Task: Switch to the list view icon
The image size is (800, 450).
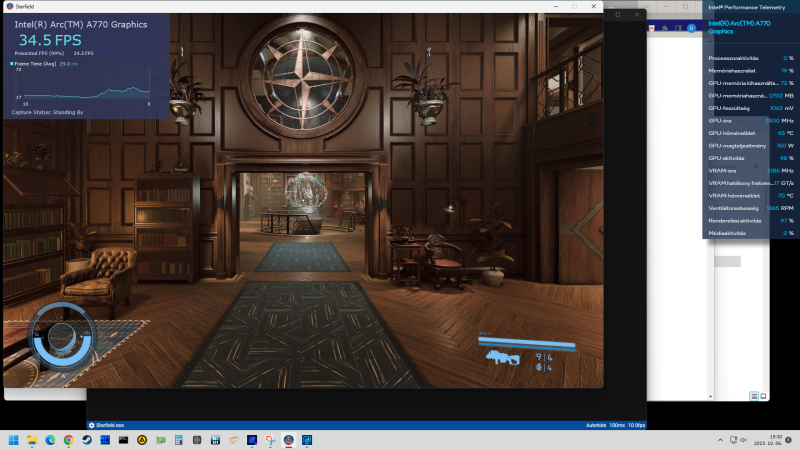Action: (x=754, y=396)
